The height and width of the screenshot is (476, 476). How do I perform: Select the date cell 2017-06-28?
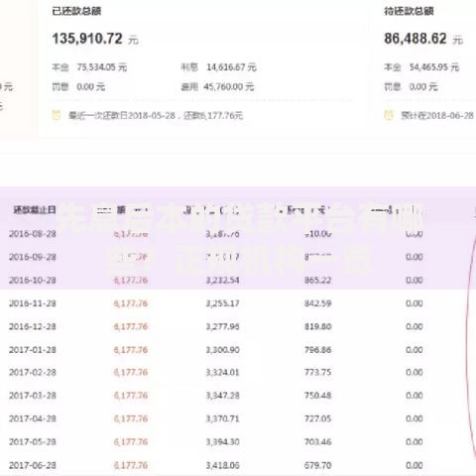click(33, 465)
